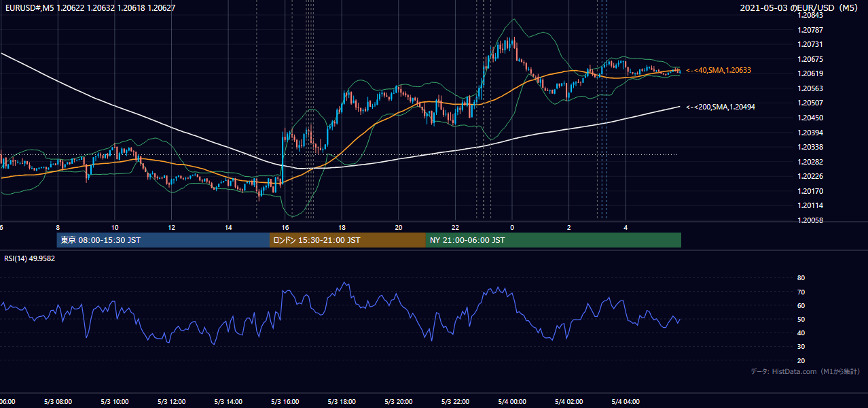Click the RSI scale value 70

coord(801,292)
